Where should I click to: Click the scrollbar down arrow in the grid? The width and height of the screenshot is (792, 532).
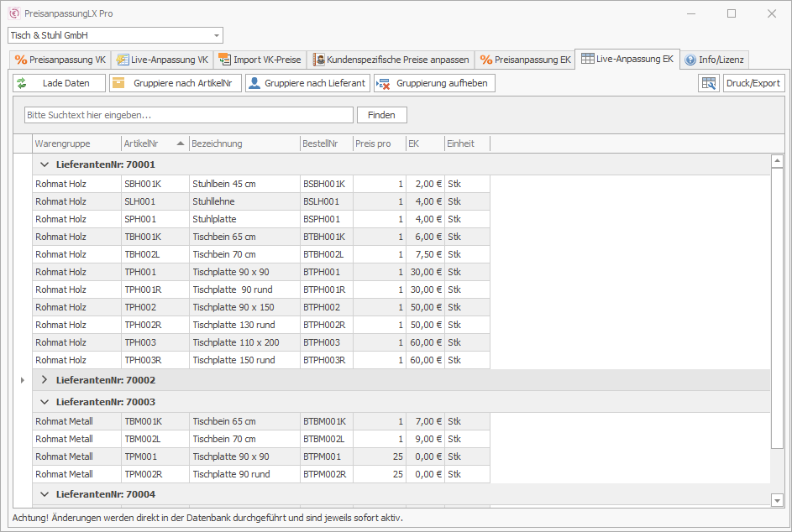pyautogui.click(x=777, y=500)
